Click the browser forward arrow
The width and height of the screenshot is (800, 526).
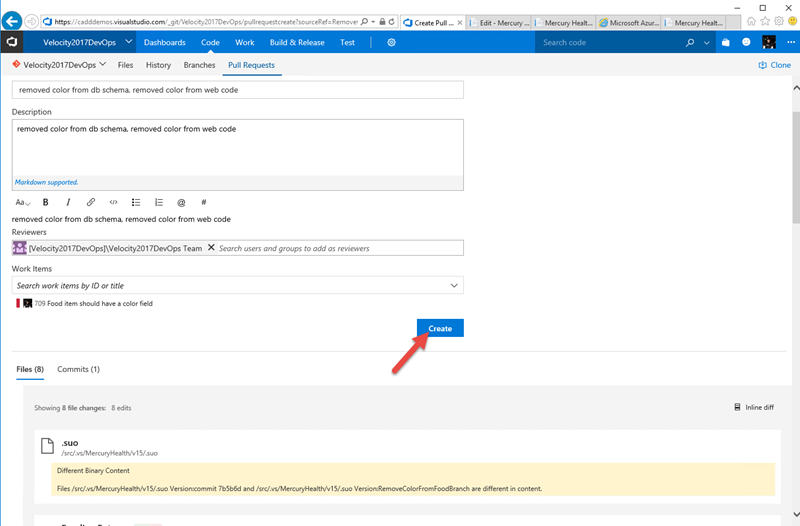point(32,22)
